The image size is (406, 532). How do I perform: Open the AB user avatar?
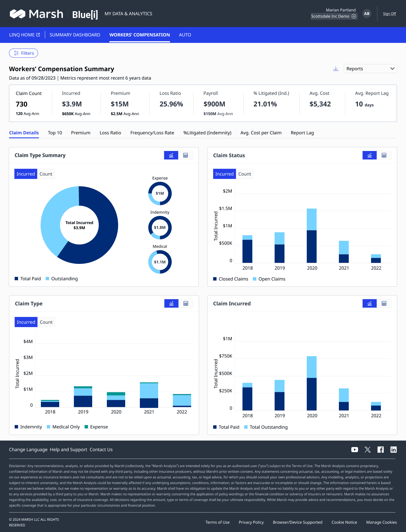click(x=367, y=14)
